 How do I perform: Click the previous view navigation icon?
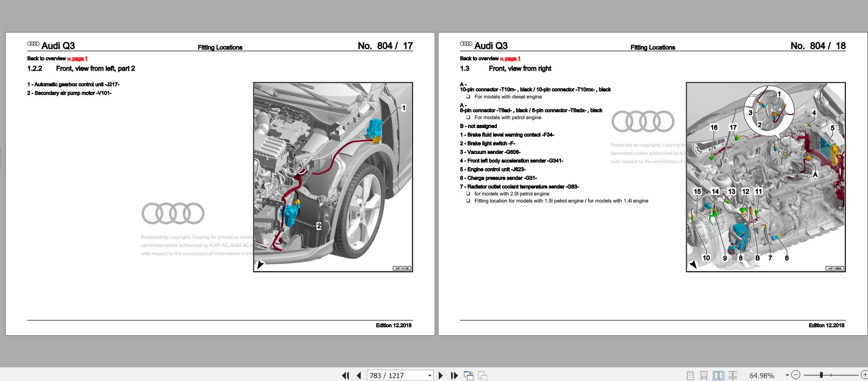tap(469, 375)
